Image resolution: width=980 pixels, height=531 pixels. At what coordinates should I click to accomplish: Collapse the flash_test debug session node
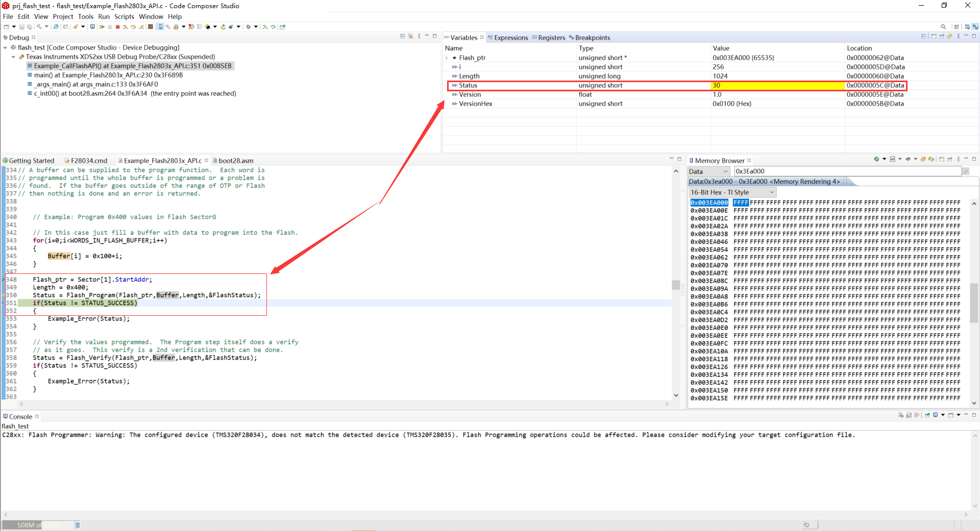[5, 47]
